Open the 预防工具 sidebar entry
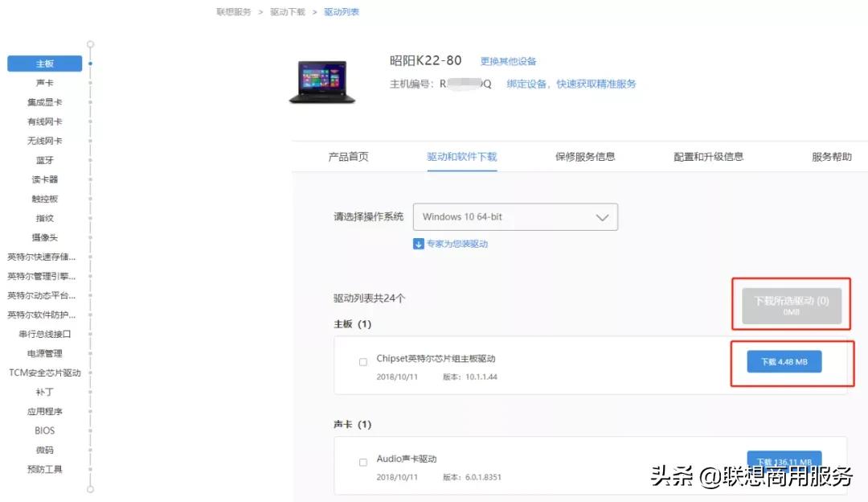Screen dimensions: 868x502 point(44,469)
